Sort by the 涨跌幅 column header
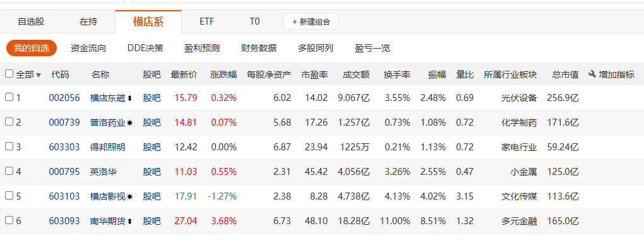 tap(224, 75)
